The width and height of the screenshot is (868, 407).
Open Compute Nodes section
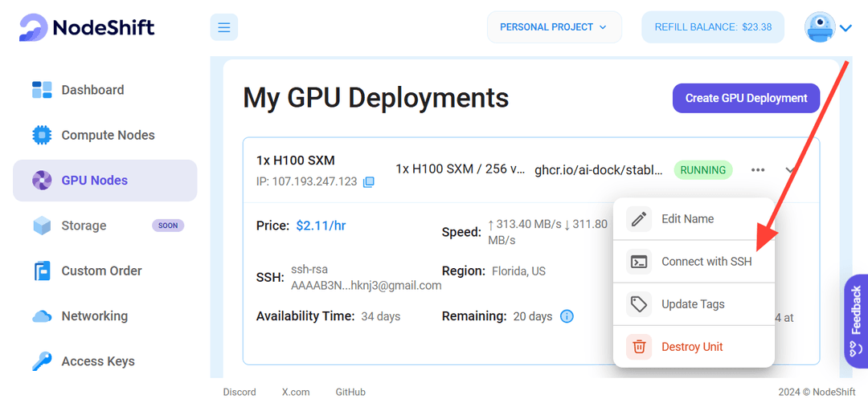point(105,136)
